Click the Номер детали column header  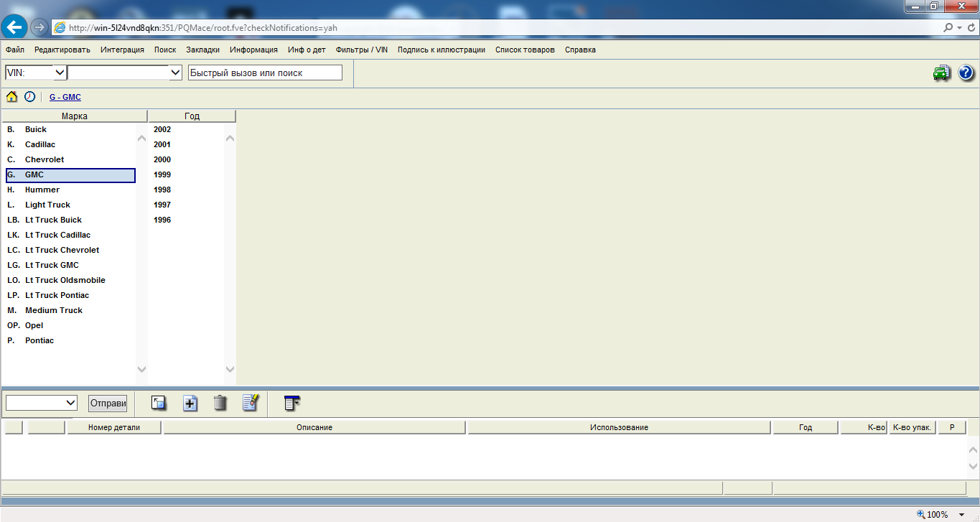pos(114,427)
